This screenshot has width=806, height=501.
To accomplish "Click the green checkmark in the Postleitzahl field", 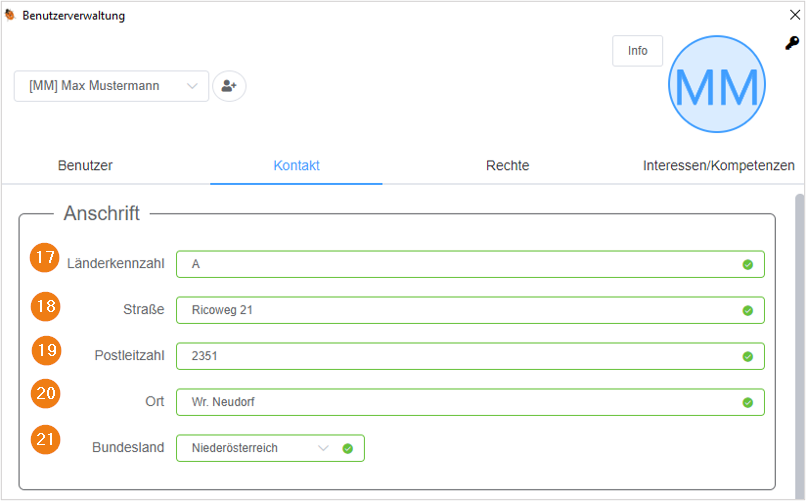I will pyautogui.click(x=748, y=357).
